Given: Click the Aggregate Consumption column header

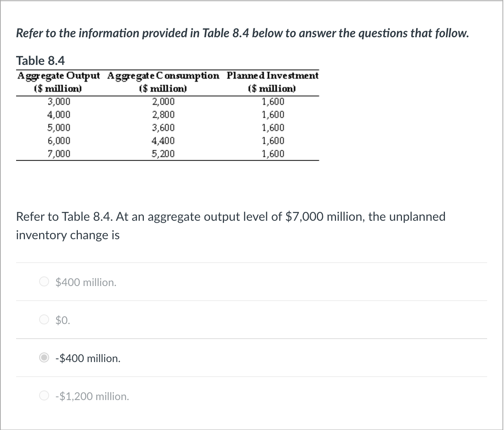Looking at the screenshot, I should (x=163, y=76).
